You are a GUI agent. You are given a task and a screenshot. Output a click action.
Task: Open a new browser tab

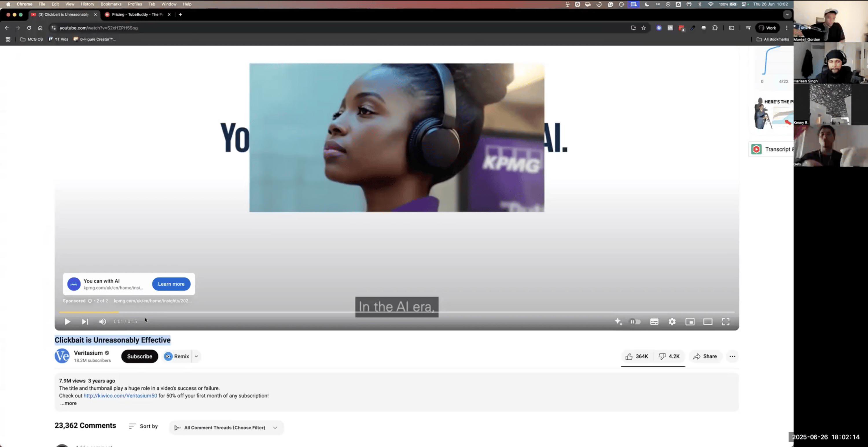(180, 14)
